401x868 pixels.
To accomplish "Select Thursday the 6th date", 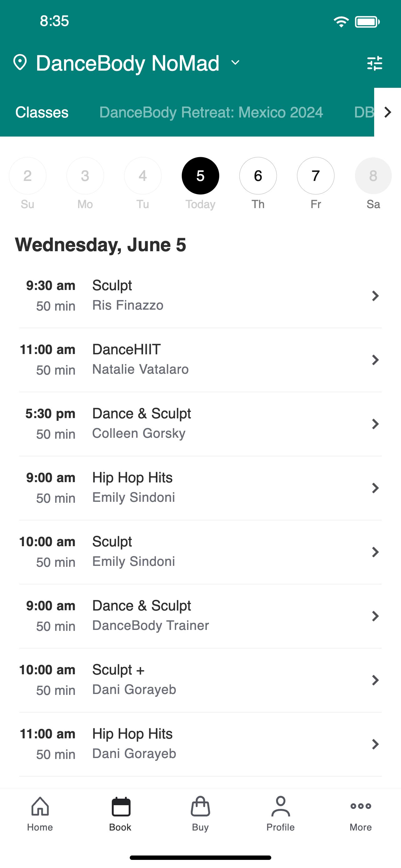I will tap(258, 176).
